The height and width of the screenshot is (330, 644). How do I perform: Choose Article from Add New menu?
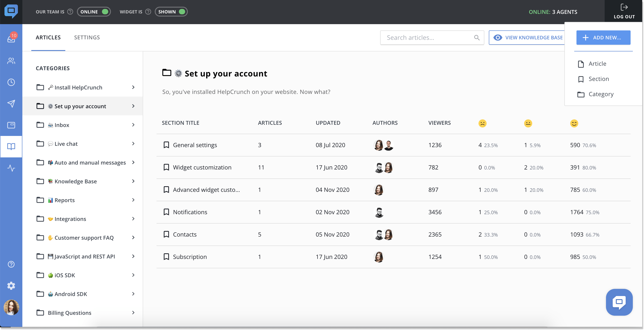592,64
